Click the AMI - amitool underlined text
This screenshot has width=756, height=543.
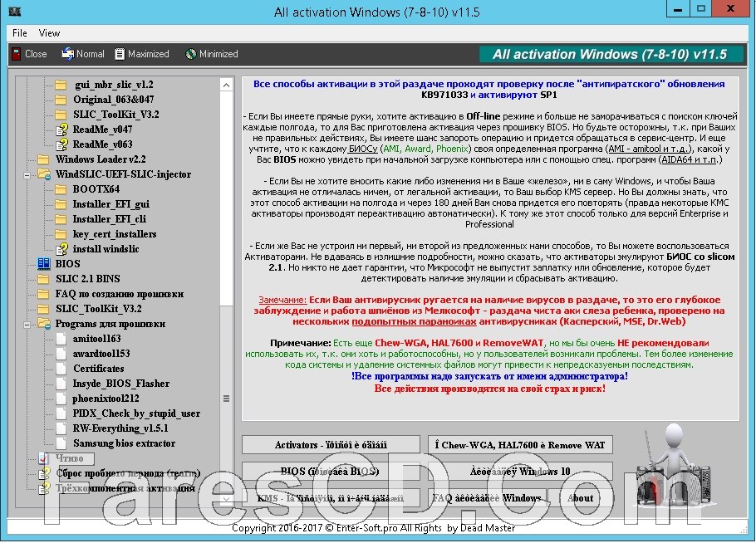(649, 149)
